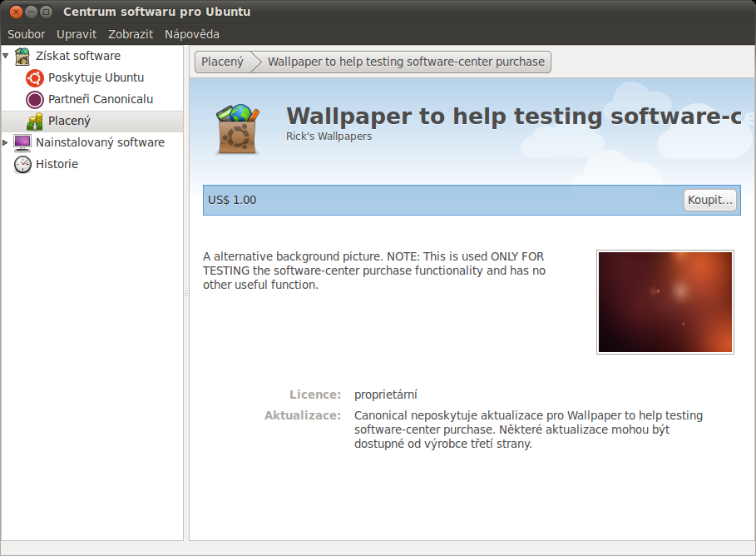756x556 pixels.
Task: Click the Ubuntu logo icon beside Poskytuje Ubuntu
Action: (x=35, y=77)
